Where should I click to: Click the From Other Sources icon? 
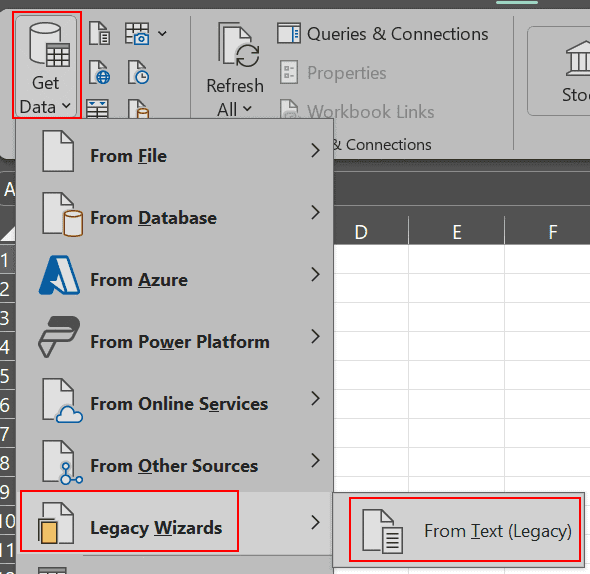click(x=62, y=463)
